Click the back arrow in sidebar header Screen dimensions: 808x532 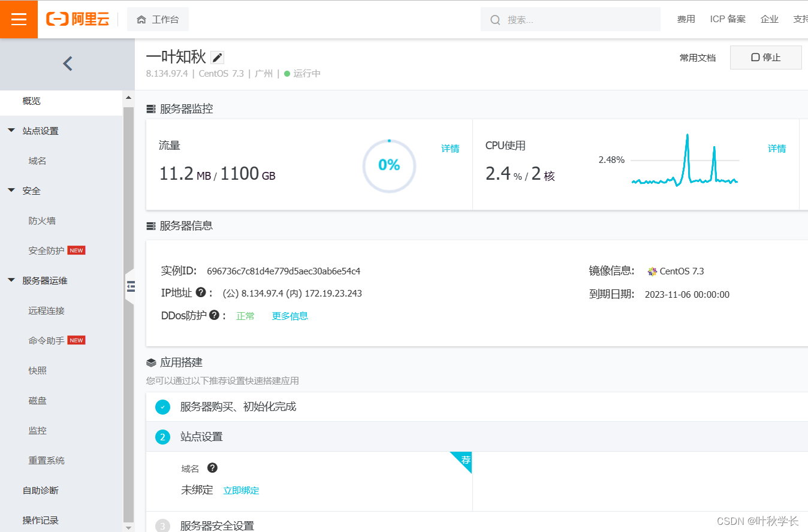coord(67,64)
